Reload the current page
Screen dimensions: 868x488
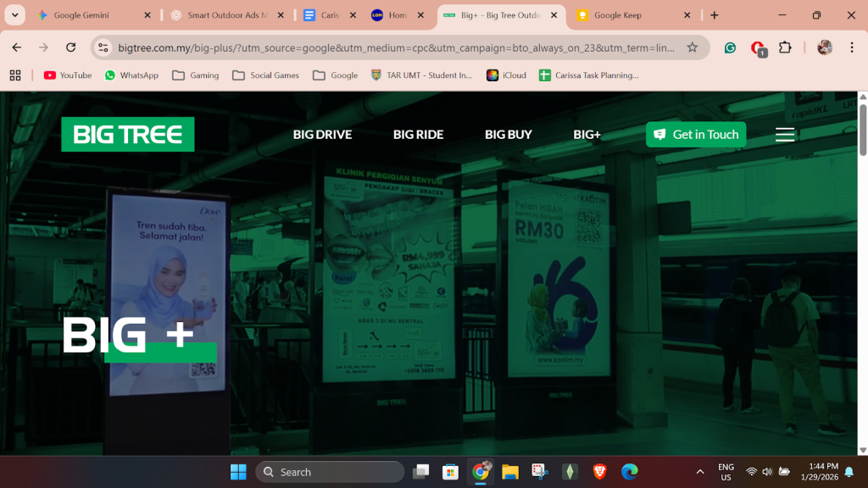click(71, 47)
